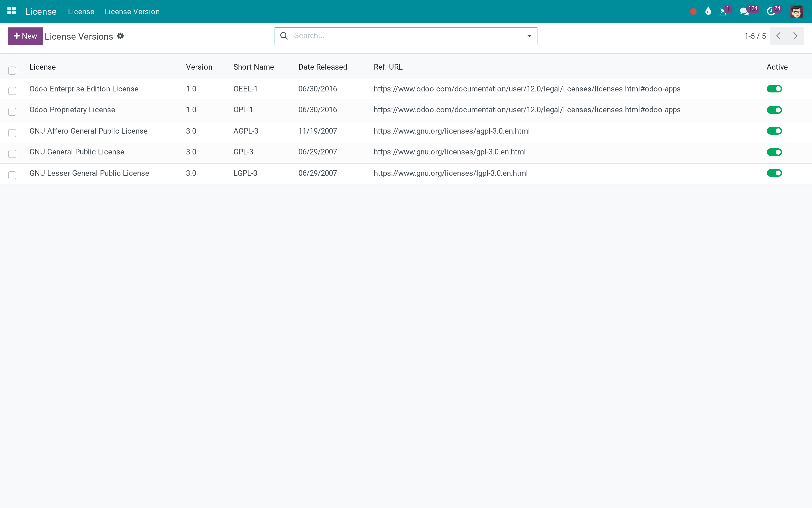This screenshot has height=508, width=812.
Task: Toggle Active switch for OPL-1 row
Action: [x=774, y=110]
